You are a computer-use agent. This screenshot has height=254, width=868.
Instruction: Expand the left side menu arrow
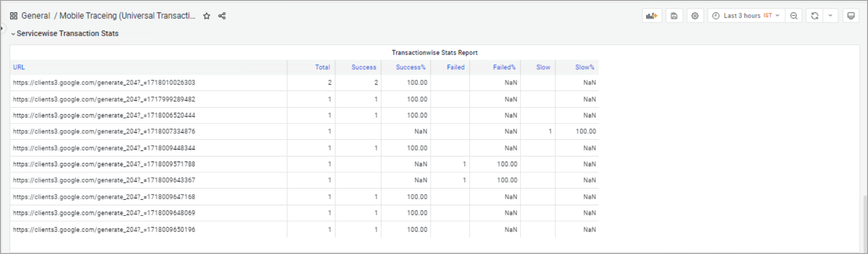[2, 28]
